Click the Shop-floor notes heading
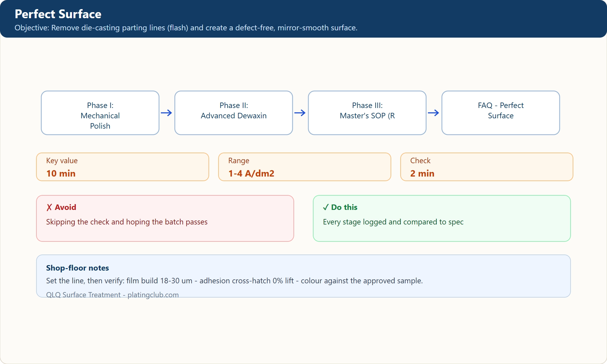The image size is (607, 364). coord(77,268)
